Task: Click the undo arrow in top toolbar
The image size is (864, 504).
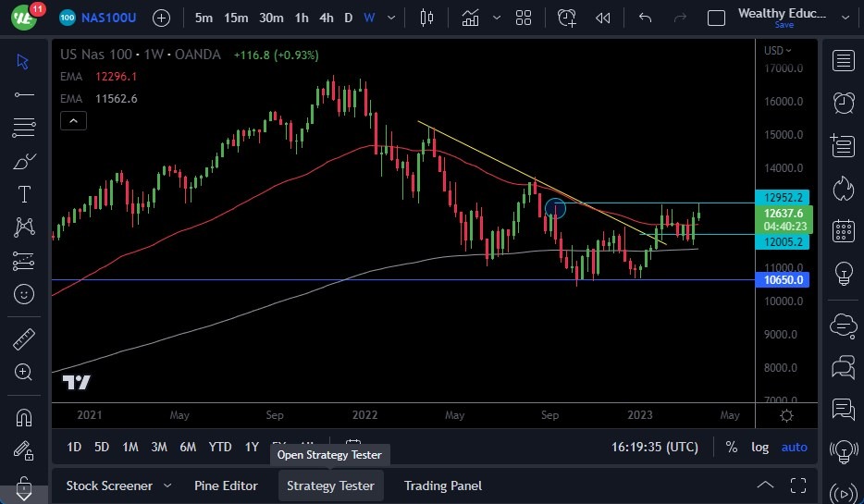Action: pos(646,18)
